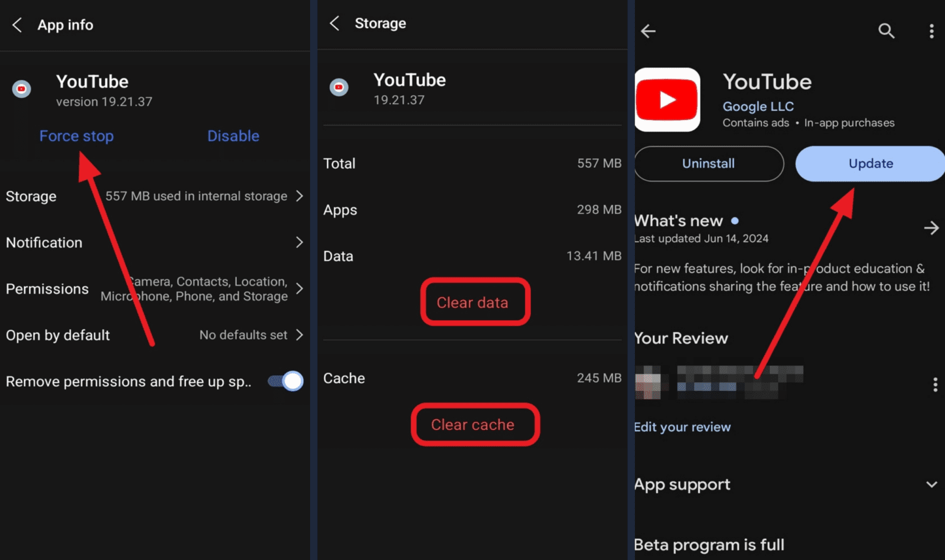This screenshot has width=945, height=560.
Task: Tap the large YouTube logo in the Play Store
Action: pos(667,99)
